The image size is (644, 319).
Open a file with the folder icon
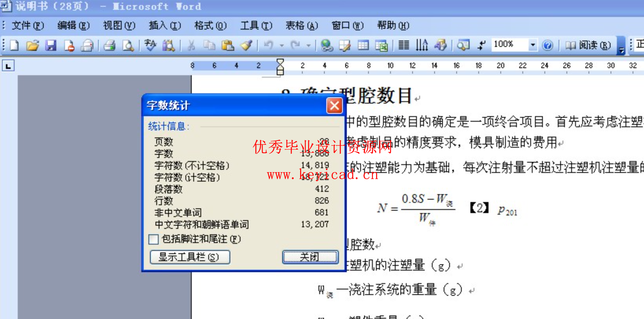tap(33, 46)
